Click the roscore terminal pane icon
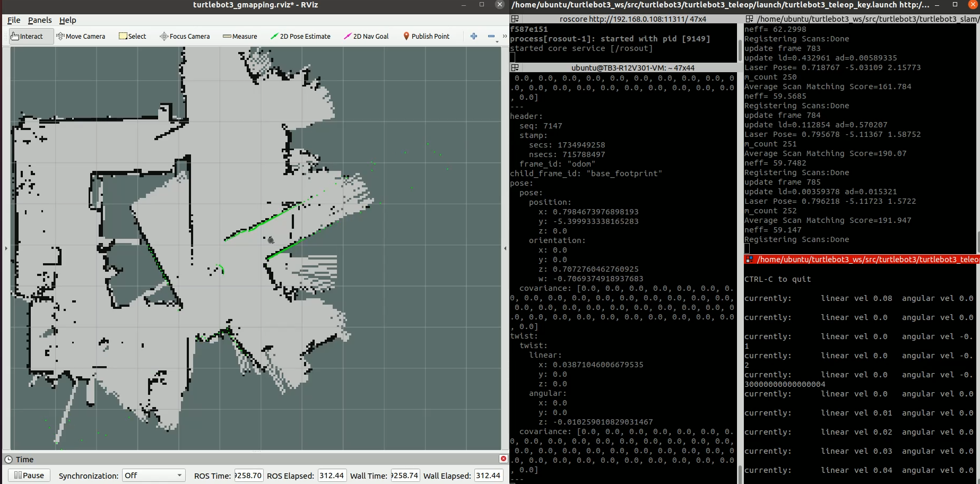This screenshot has width=980, height=484. [515, 19]
